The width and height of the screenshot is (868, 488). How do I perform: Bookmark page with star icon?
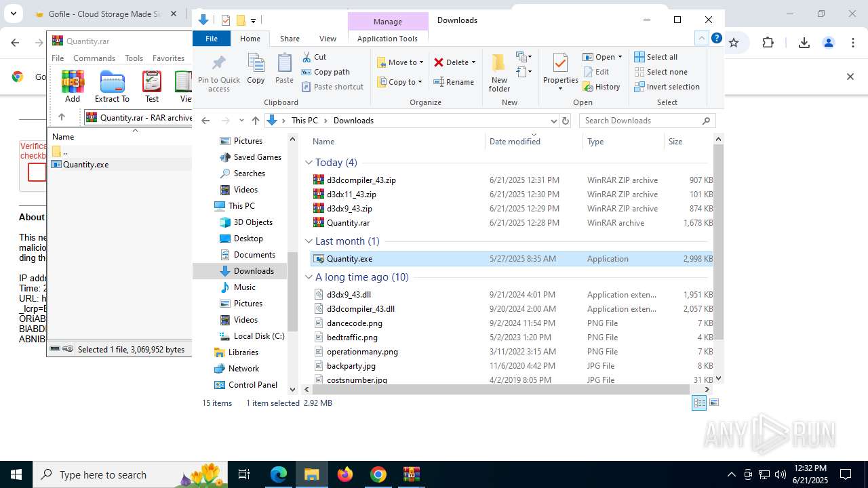pos(734,43)
